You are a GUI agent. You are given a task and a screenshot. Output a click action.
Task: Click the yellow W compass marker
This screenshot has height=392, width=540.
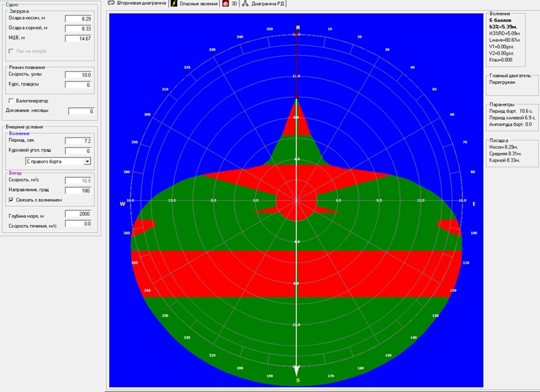(122, 204)
